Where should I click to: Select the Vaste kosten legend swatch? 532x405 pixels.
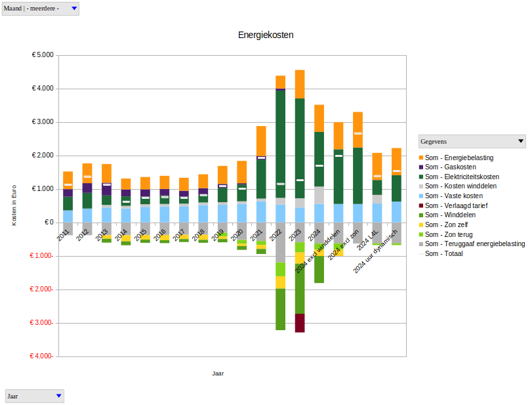(421, 196)
